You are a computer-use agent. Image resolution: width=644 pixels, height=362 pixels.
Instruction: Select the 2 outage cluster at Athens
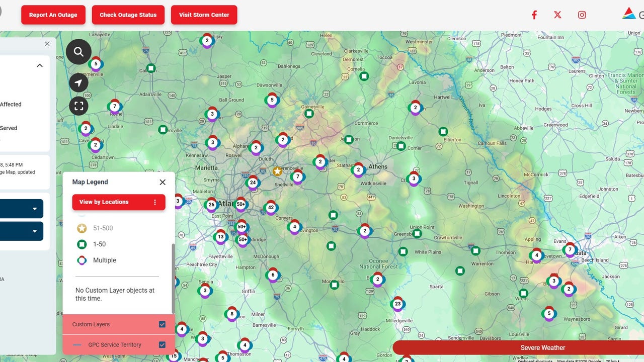coord(358,170)
